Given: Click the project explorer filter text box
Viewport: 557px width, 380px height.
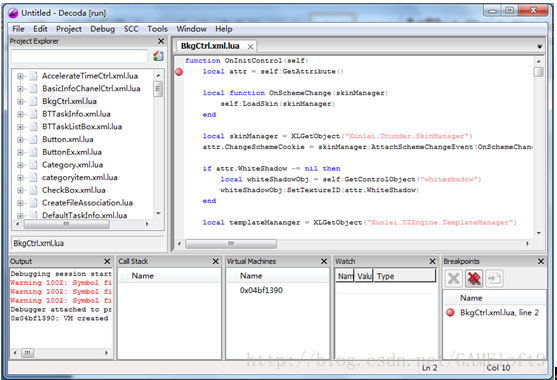Looking at the screenshot, I should 80,56.
